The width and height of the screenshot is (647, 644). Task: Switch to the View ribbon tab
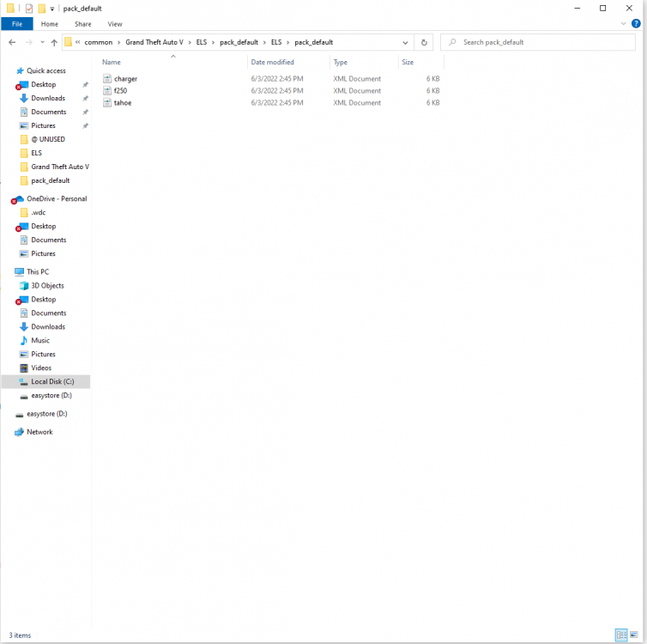tap(115, 24)
